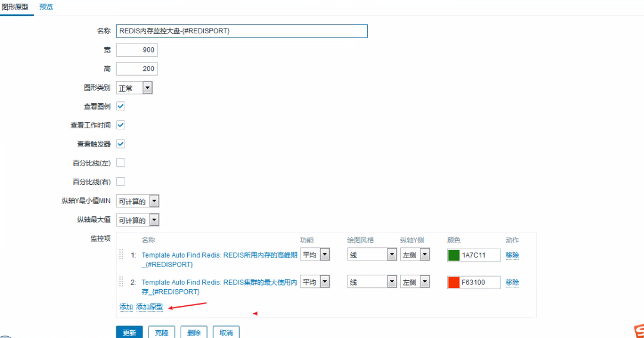Click the 高 field showing 200
The height and width of the screenshot is (338, 644).
point(137,69)
